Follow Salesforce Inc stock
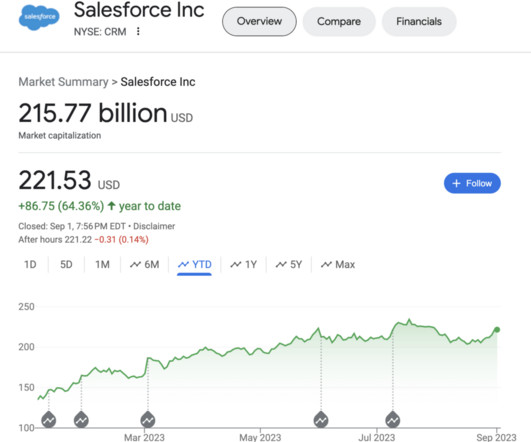This screenshot has width=531, height=442. [x=472, y=183]
